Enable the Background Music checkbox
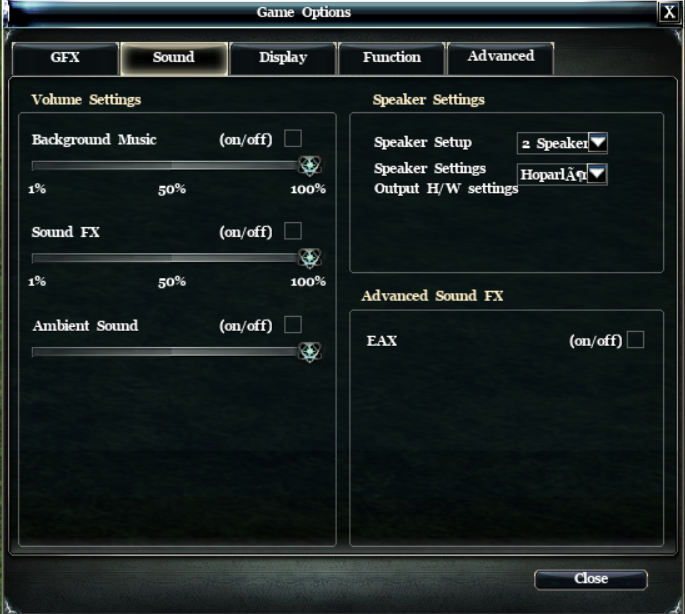Viewport: 685px width, 614px height. [293, 138]
